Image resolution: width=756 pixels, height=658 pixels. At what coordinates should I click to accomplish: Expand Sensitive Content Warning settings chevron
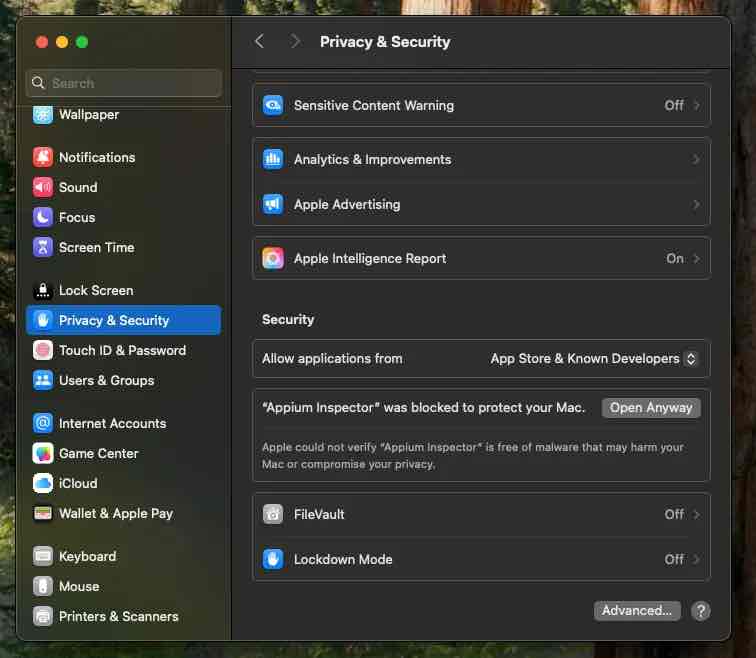pos(696,105)
